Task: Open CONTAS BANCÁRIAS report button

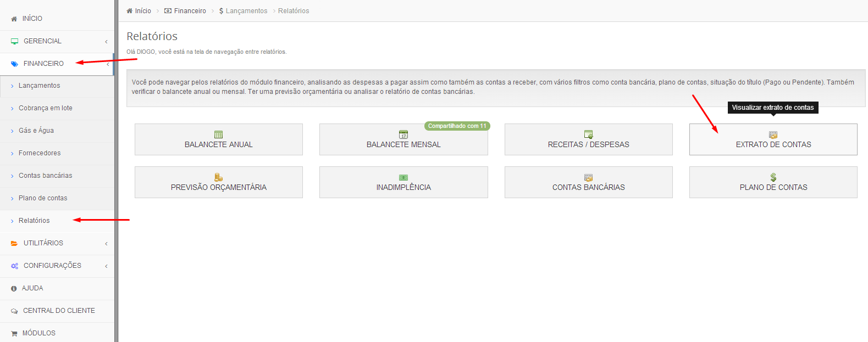Action: (589, 182)
